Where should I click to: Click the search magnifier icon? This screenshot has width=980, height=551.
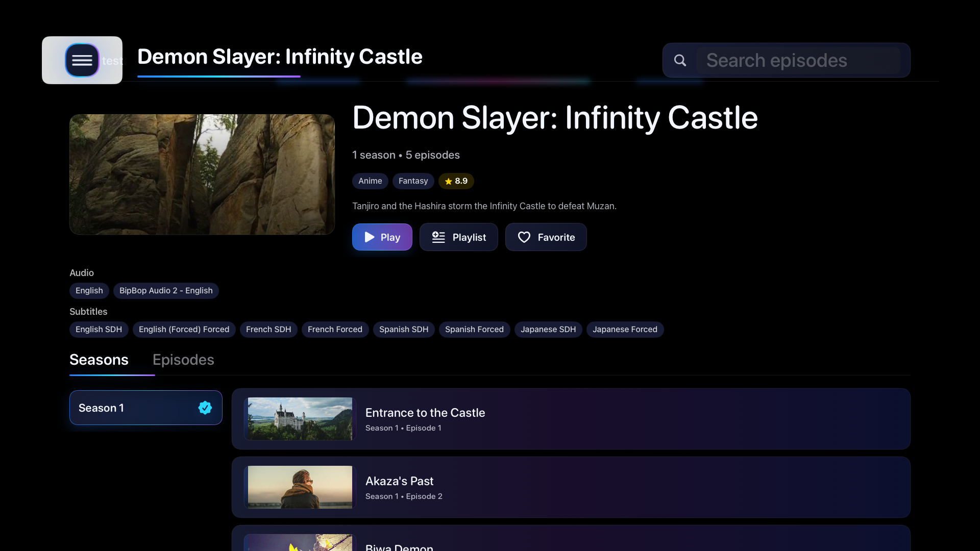[x=680, y=60]
